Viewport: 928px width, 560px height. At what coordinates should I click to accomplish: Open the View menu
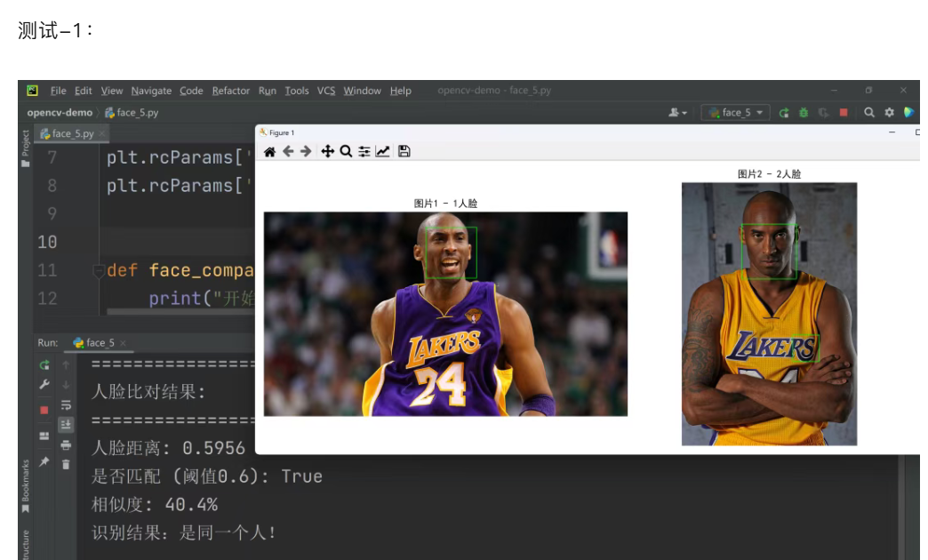(x=112, y=91)
